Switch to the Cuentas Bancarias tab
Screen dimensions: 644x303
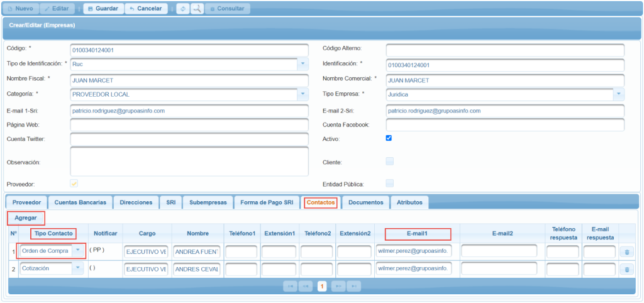click(80, 202)
